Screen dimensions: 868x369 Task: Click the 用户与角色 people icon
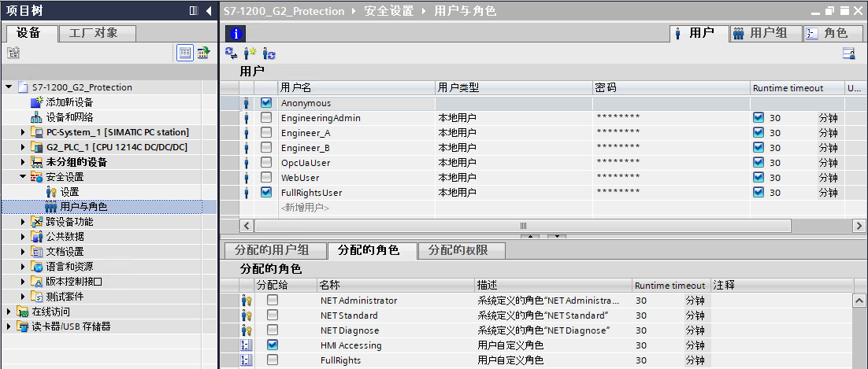pos(51,207)
